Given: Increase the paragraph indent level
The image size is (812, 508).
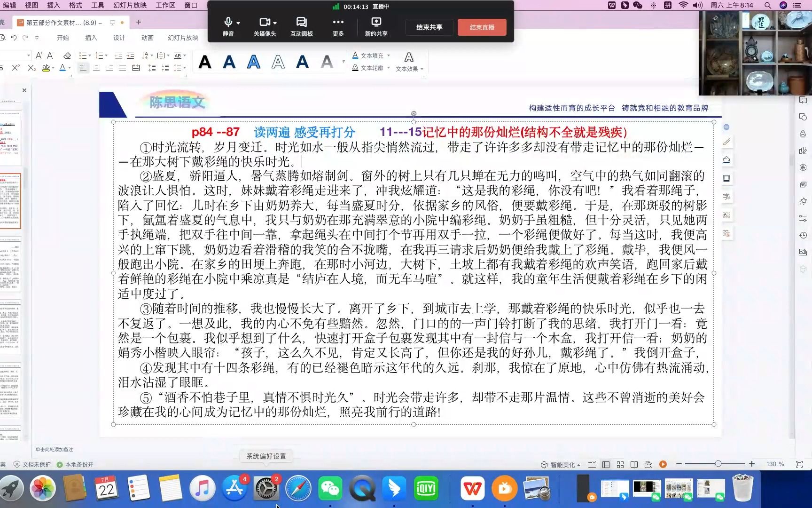Looking at the screenshot, I should point(131,56).
